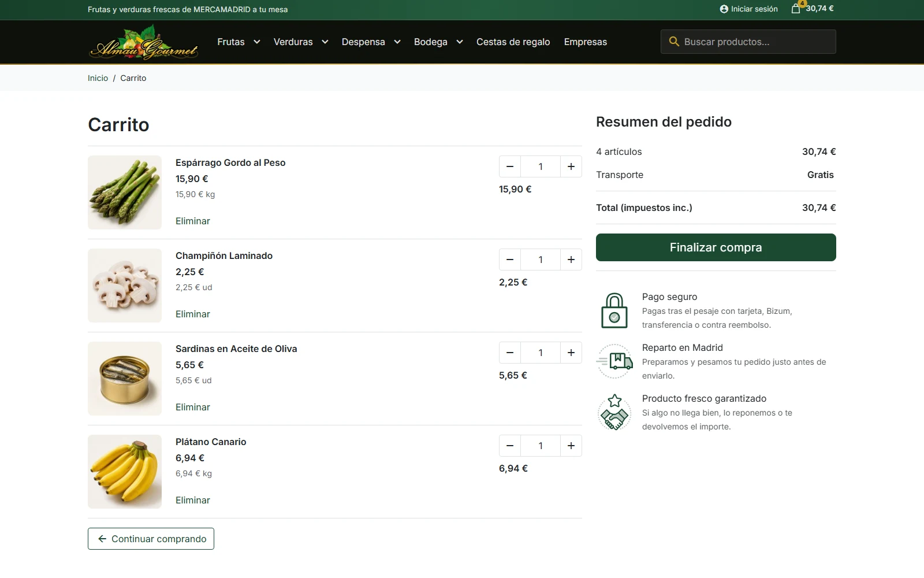Click the Producto fresco handshake icon
The height and width of the screenshot is (578, 924).
(x=614, y=412)
